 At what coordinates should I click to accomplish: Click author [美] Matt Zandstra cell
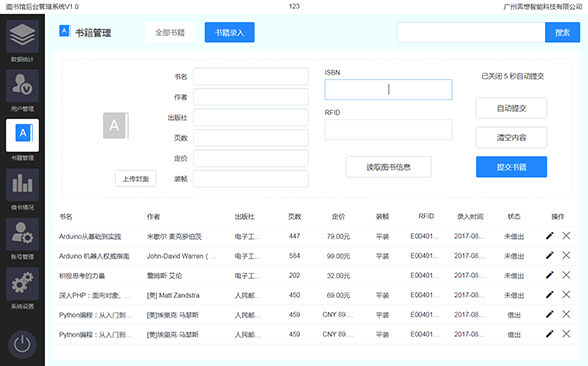point(173,296)
